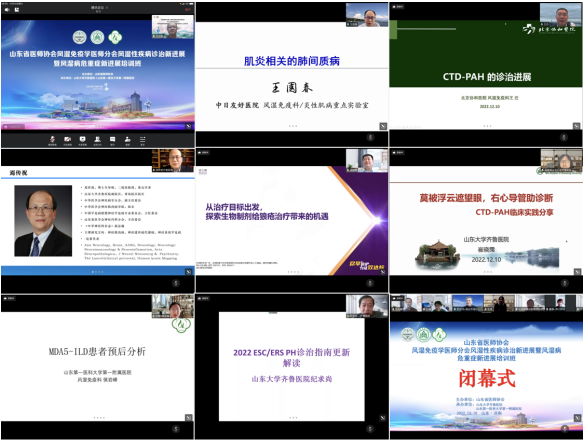
Task: Toggle floating mic button under 2022 ESC/ERS PH slide
Action: click(370, 429)
